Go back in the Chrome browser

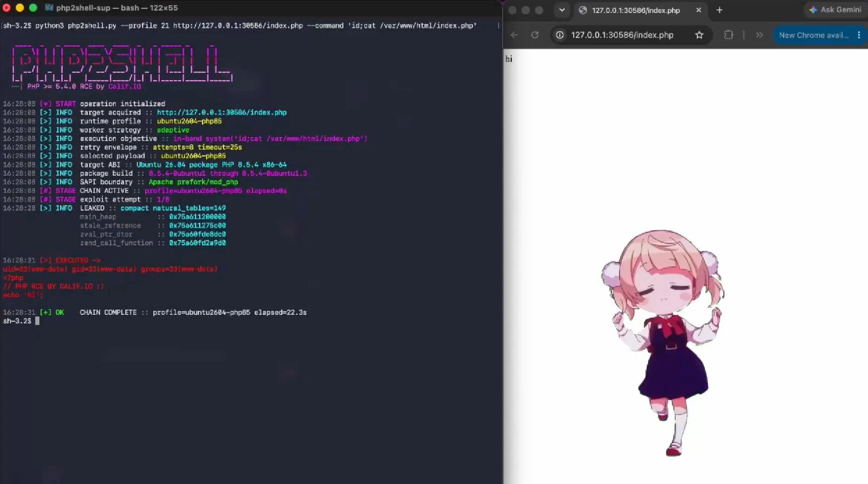[x=514, y=35]
